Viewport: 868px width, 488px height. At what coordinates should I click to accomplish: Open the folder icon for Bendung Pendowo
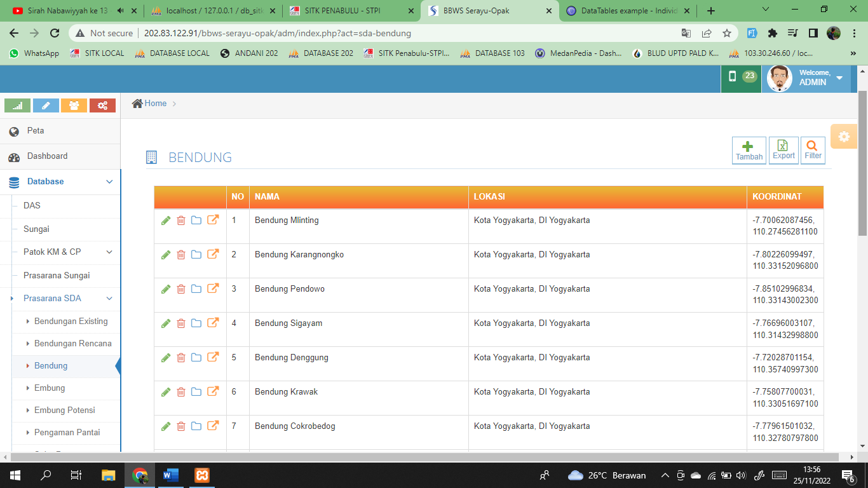tap(196, 288)
